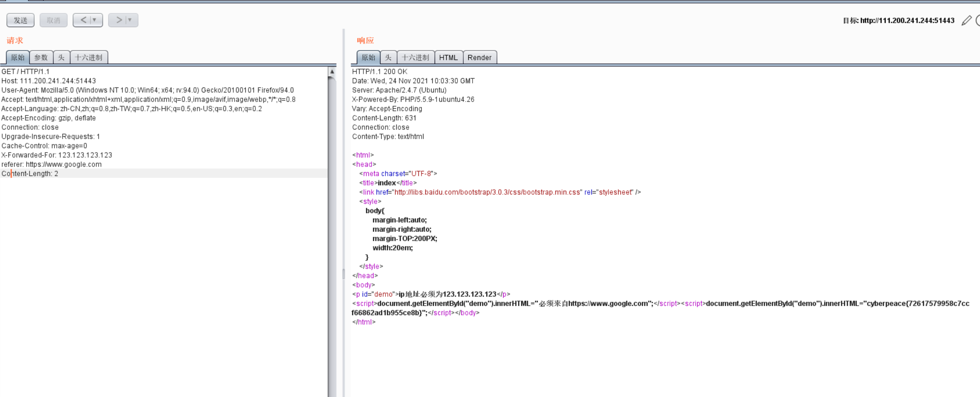
Task: Switch the response view to the Render tab
Action: (480, 57)
